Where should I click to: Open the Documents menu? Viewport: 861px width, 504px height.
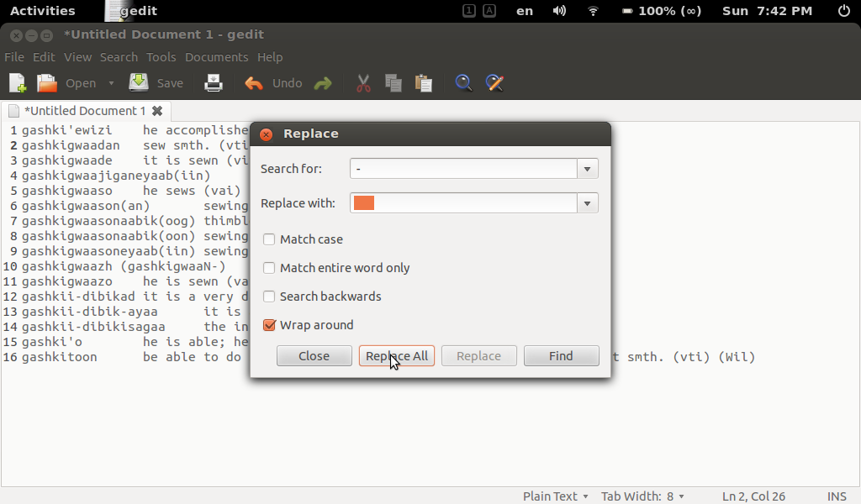[x=216, y=56]
